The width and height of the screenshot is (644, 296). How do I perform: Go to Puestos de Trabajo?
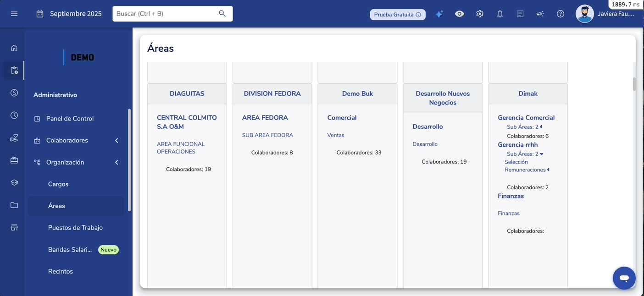[75, 228]
